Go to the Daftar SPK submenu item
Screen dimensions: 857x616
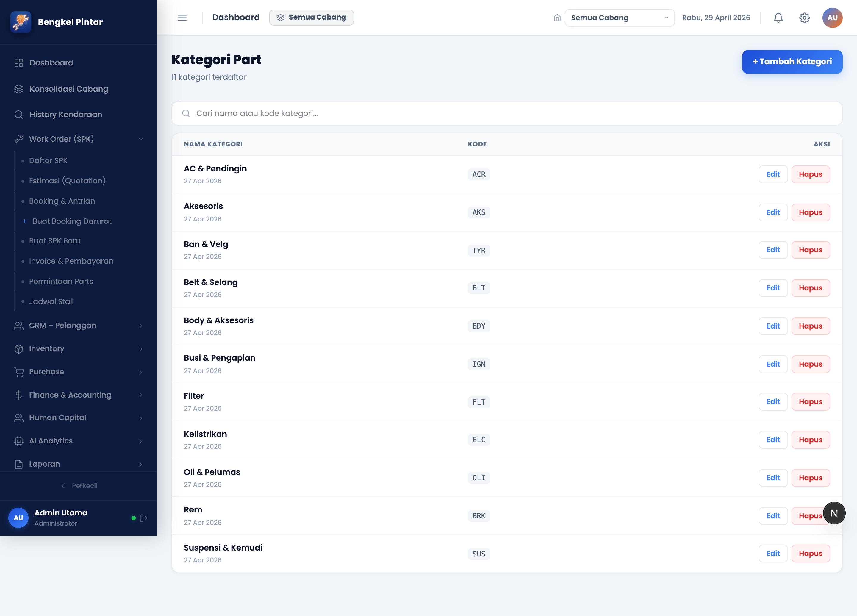pos(48,160)
